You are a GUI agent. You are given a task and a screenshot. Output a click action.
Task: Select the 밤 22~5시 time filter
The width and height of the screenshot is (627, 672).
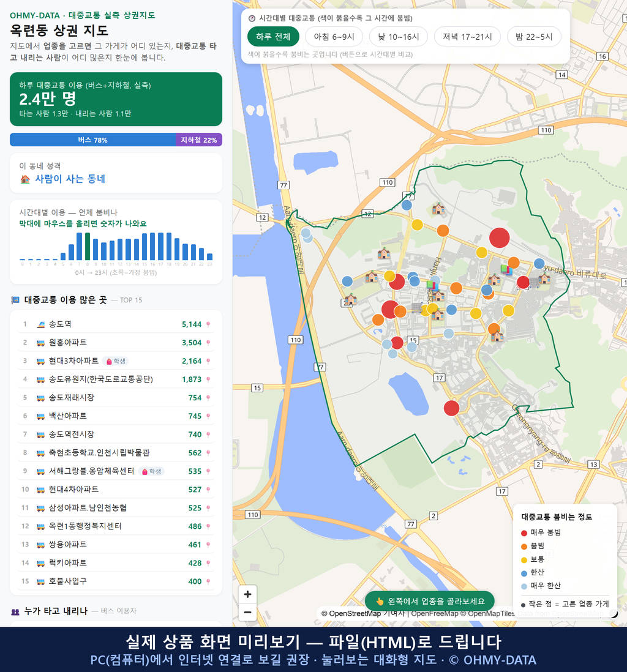[534, 37]
